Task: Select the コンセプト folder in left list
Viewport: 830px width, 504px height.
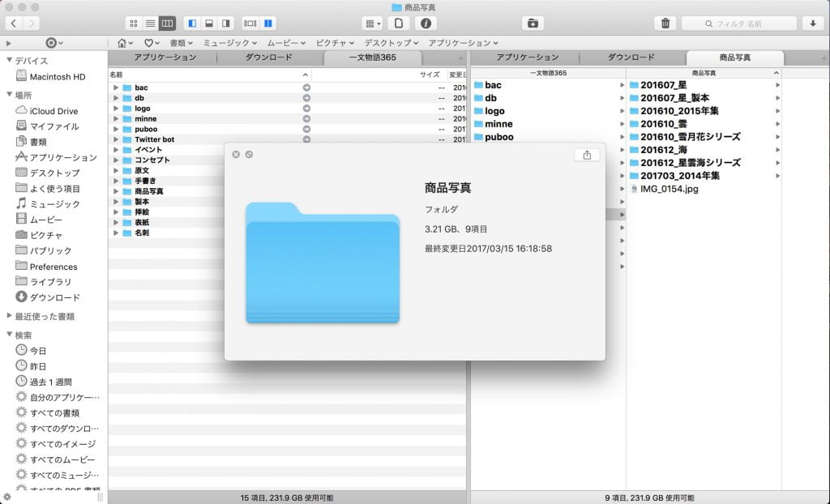Action: click(x=152, y=160)
